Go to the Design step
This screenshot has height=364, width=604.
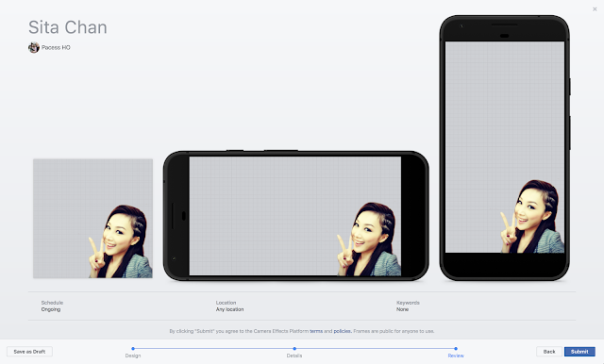(133, 356)
